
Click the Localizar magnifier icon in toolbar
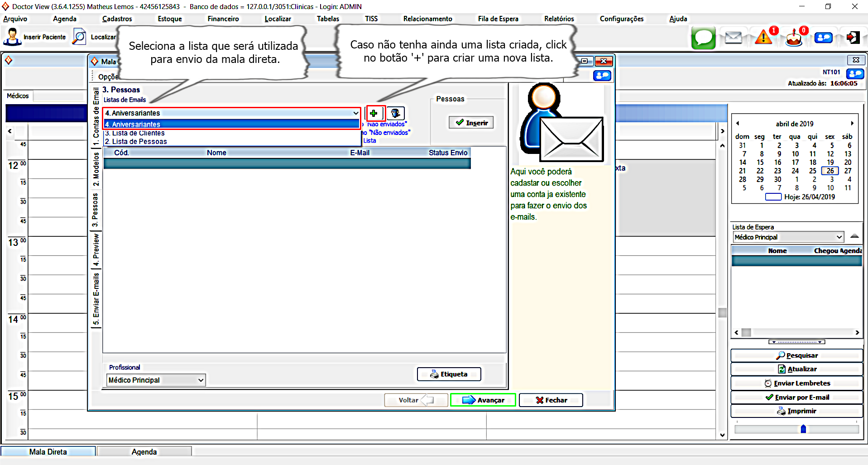point(80,37)
